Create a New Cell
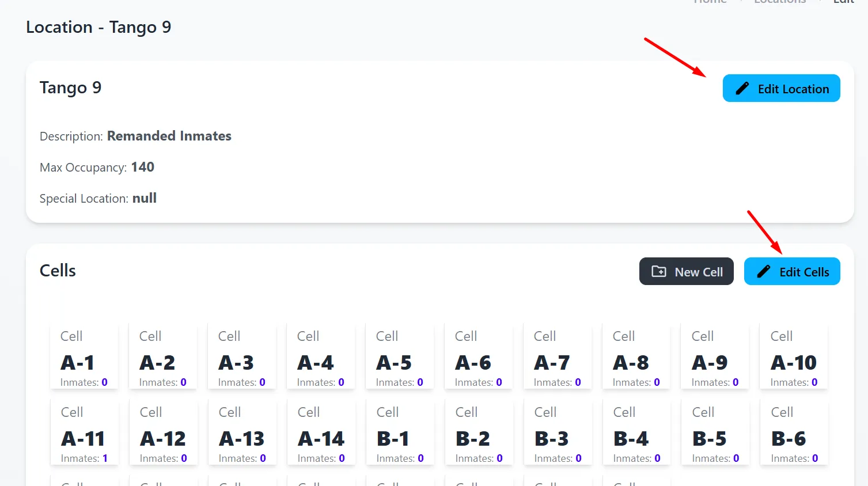Image resolution: width=868 pixels, height=486 pixels. (686, 272)
